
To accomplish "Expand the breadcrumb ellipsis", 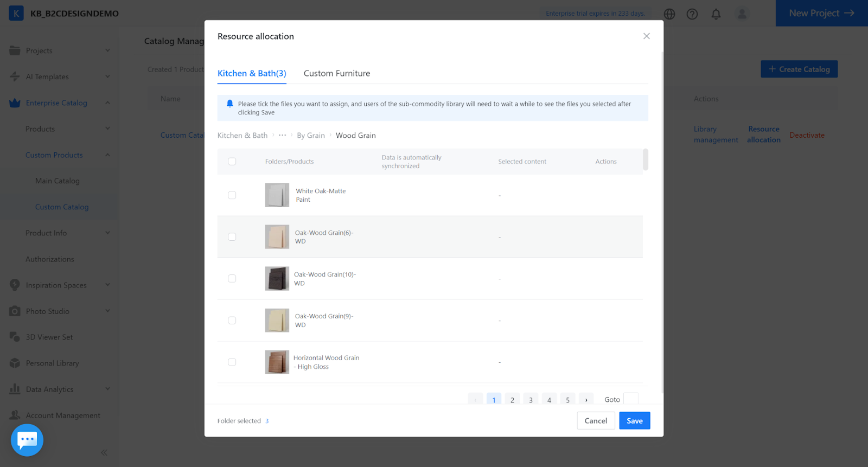I will point(282,136).
